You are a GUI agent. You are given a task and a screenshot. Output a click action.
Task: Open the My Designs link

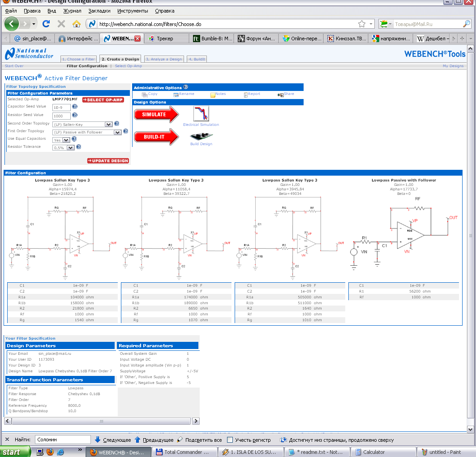(x=453, y=66)
